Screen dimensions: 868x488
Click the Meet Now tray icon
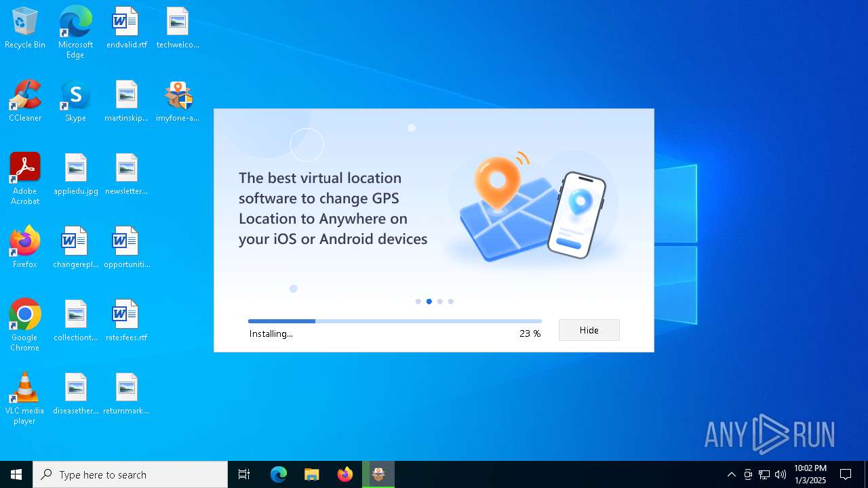pos(748,474)
